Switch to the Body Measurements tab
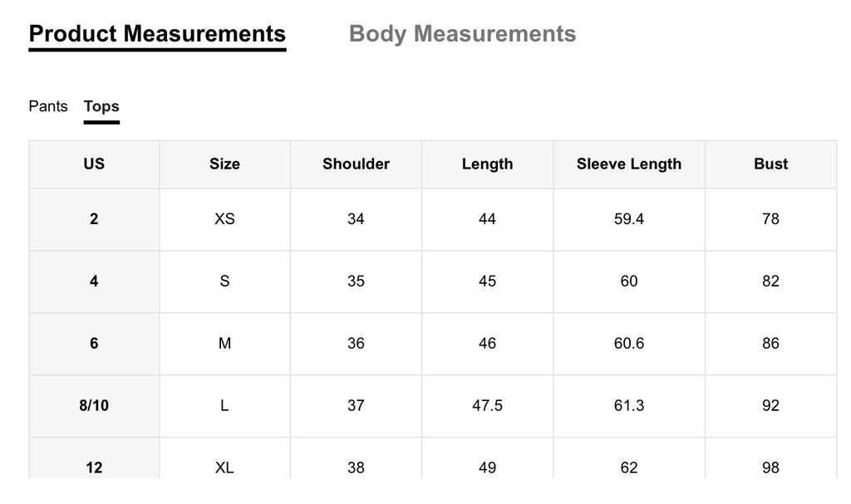Screen dimensions: 851x504 point(462,34)
